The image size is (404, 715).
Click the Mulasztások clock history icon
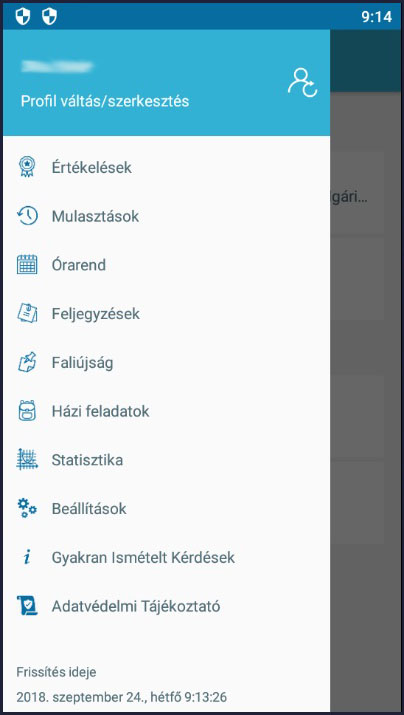tap(27, 216)
